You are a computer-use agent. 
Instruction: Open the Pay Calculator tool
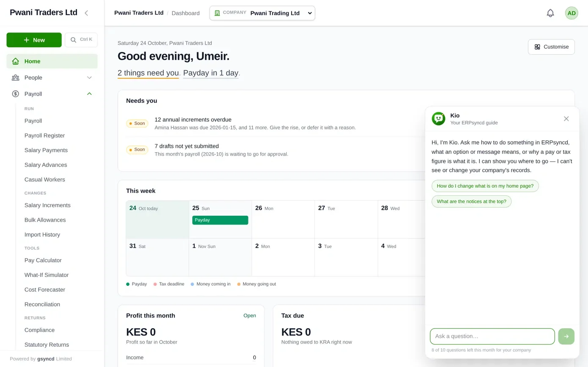pyautogui.click(x=43, y=260)
